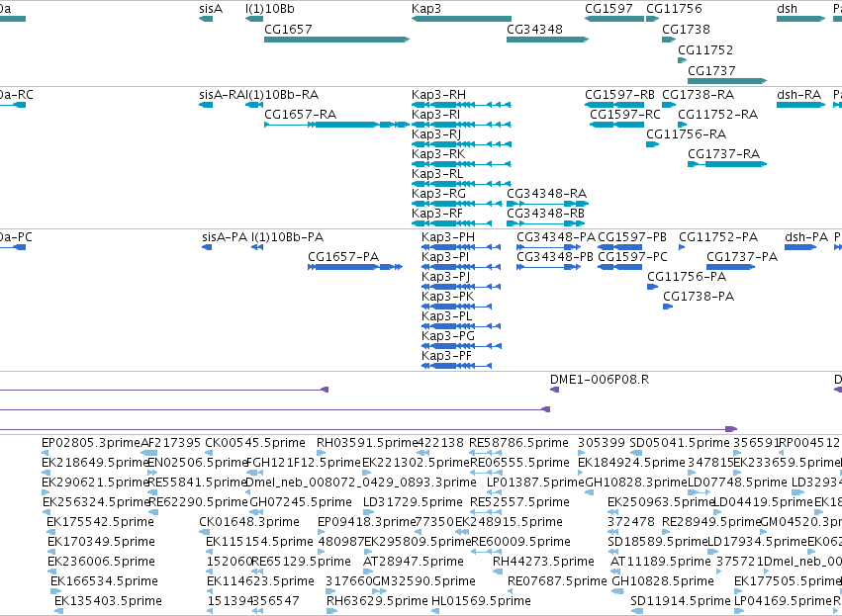Select the CG1657-RA transcript label

click(300, 115)
